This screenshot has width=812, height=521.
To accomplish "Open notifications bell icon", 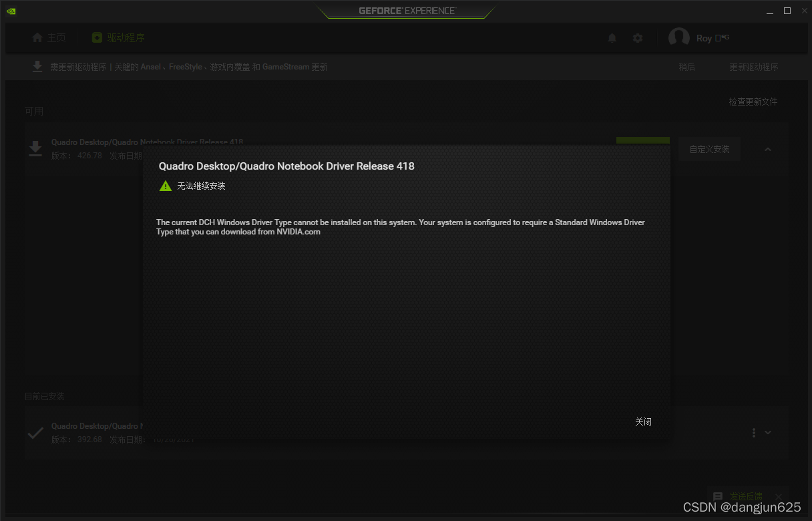I will click(612, 38).
